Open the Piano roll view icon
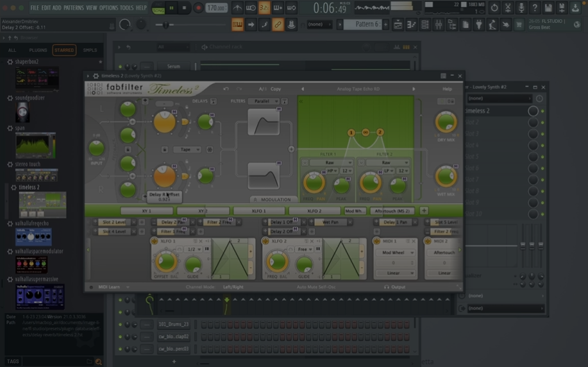 (x=412, y=25)
